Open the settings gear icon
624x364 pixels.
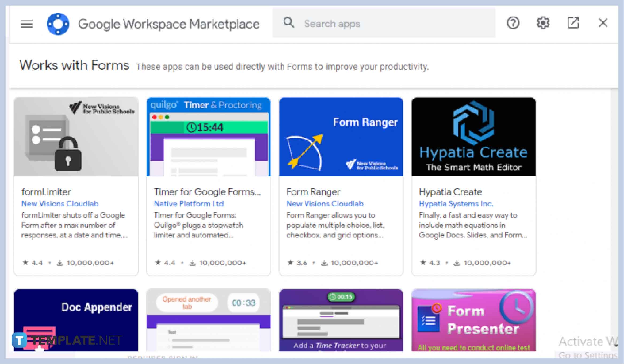pos(543,23)
